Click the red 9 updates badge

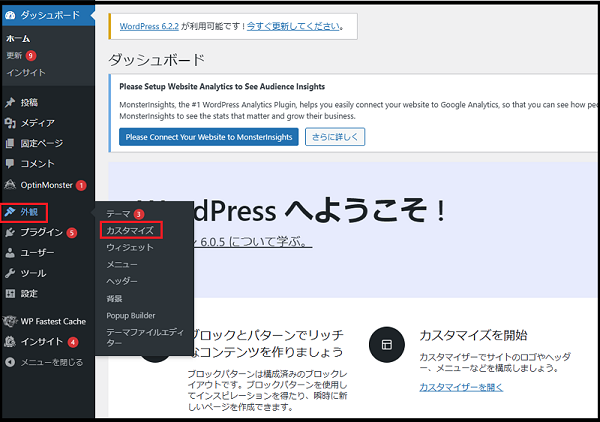(31, 56)
